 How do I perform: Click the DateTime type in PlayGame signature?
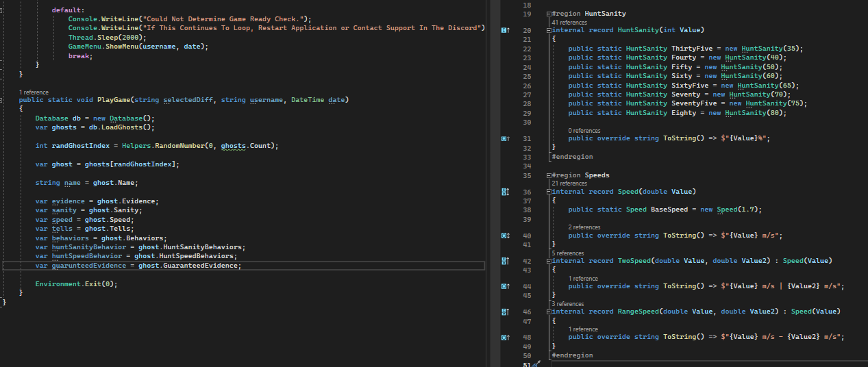coord(308,100)
